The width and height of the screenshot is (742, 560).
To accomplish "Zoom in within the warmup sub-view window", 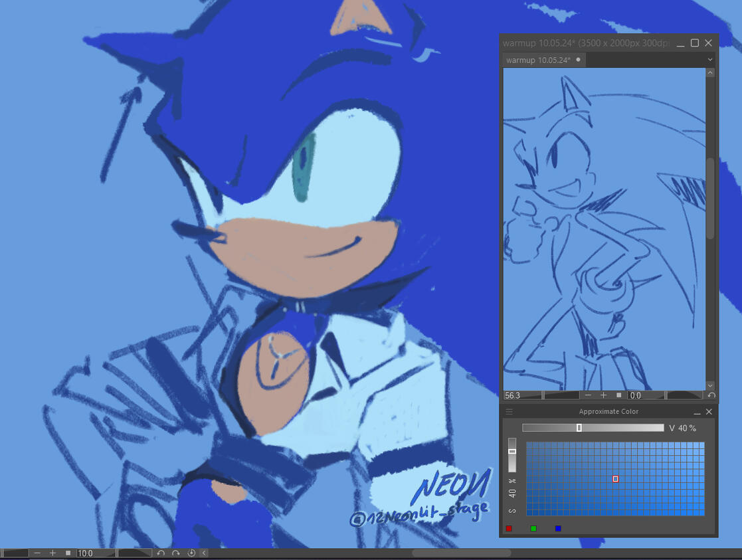I will tap(603, 395).
